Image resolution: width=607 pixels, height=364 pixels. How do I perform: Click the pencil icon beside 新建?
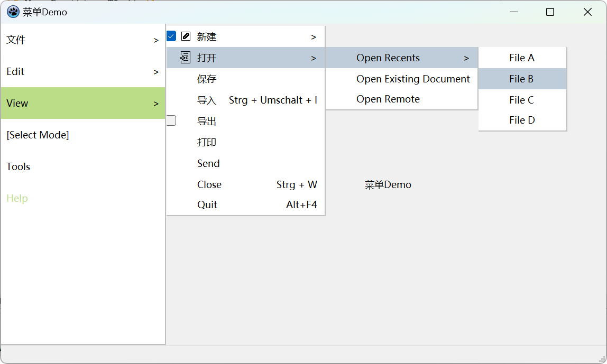pos(186,36)
